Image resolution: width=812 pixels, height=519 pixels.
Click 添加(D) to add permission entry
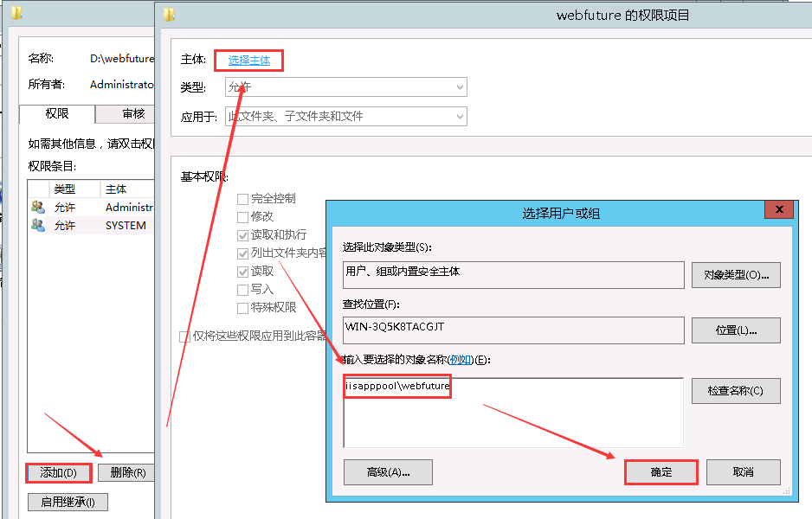(x=58, y=473)
